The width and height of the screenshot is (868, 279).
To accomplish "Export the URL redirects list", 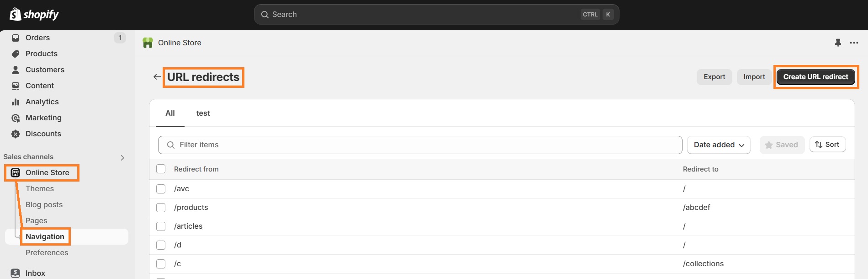I will click(714, 76).
